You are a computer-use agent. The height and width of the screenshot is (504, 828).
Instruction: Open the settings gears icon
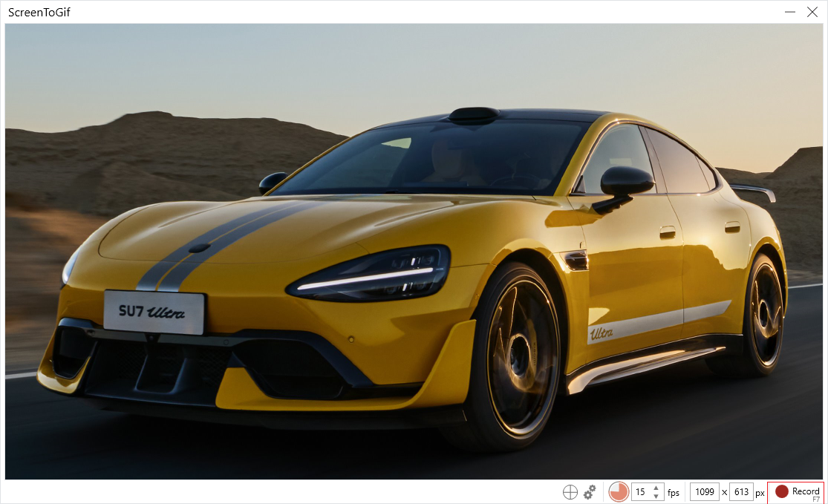[590, 492]
